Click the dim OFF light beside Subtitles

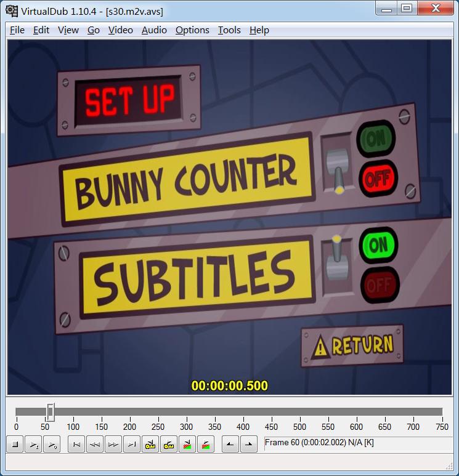tap(380, 284)
